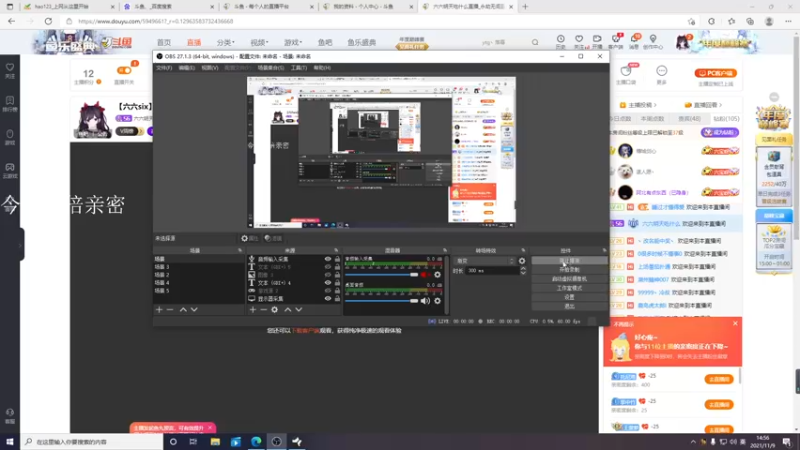This screenshot has height=450, width=800.
Task: Click 启动虚拟摄像机 button in OBS
Action: pos(569,279)
